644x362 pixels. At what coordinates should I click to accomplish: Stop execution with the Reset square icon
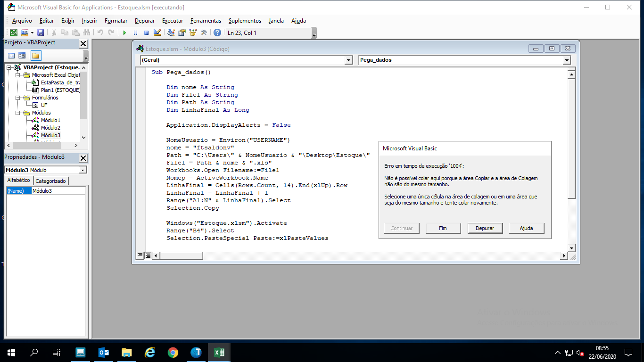[x=146, y=33]
